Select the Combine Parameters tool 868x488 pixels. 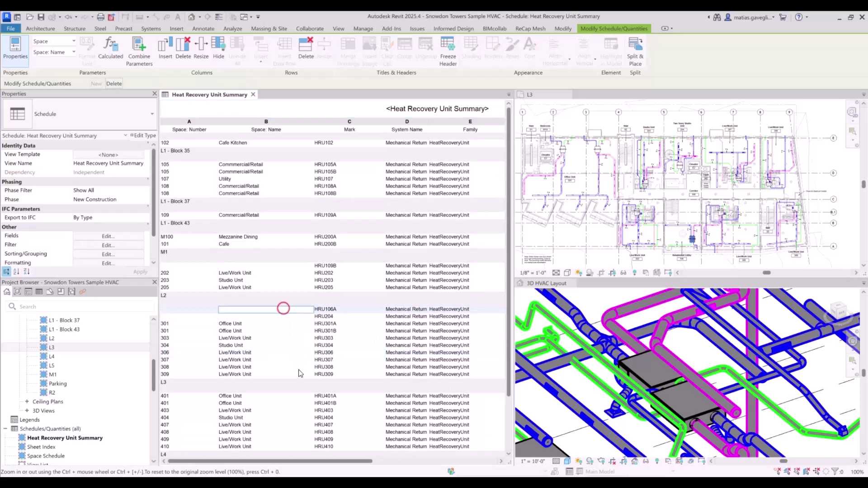tap(139, 50)
